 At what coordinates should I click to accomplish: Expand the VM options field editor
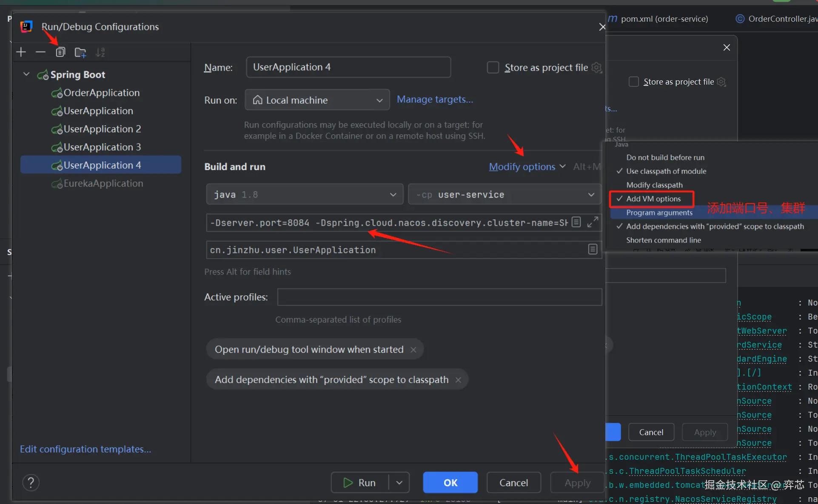(593, 222)
